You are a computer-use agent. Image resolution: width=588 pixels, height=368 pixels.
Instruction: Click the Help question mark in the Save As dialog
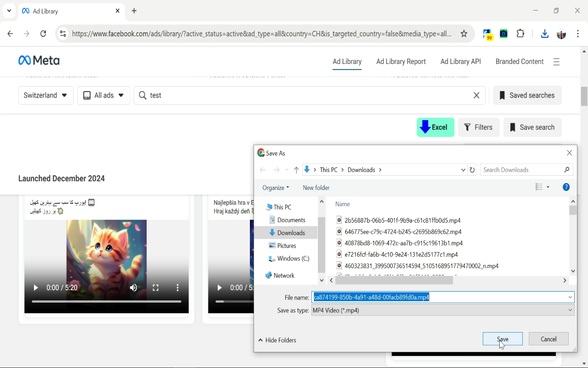tap(566, 187)
